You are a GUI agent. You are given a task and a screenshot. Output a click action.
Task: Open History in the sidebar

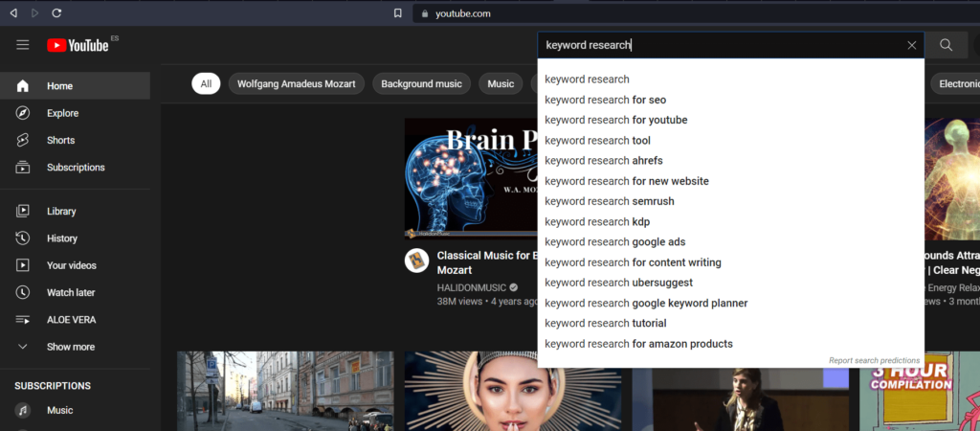point(75,238)
